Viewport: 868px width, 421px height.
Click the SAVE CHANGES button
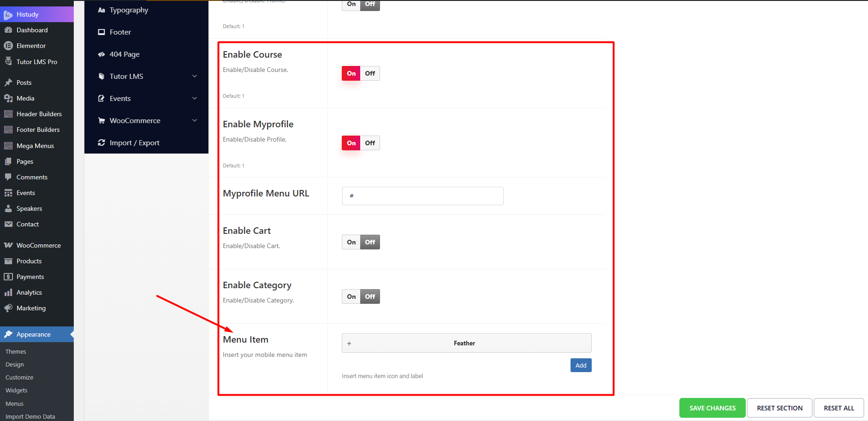point(712,408)
